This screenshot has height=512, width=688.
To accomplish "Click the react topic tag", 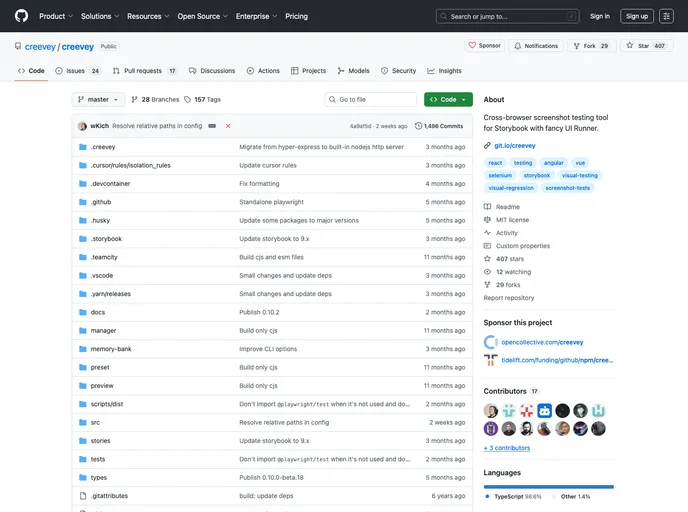I will [x=495, y=163].
